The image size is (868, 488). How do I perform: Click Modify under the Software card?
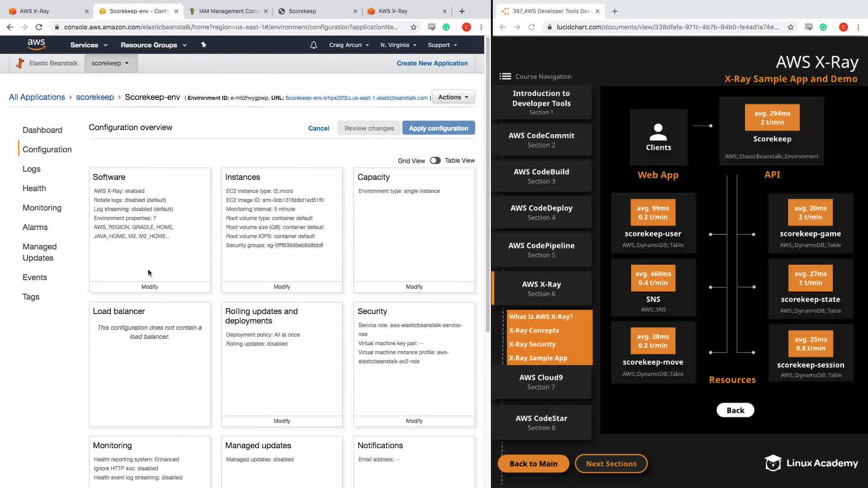[x=150, y=287]
